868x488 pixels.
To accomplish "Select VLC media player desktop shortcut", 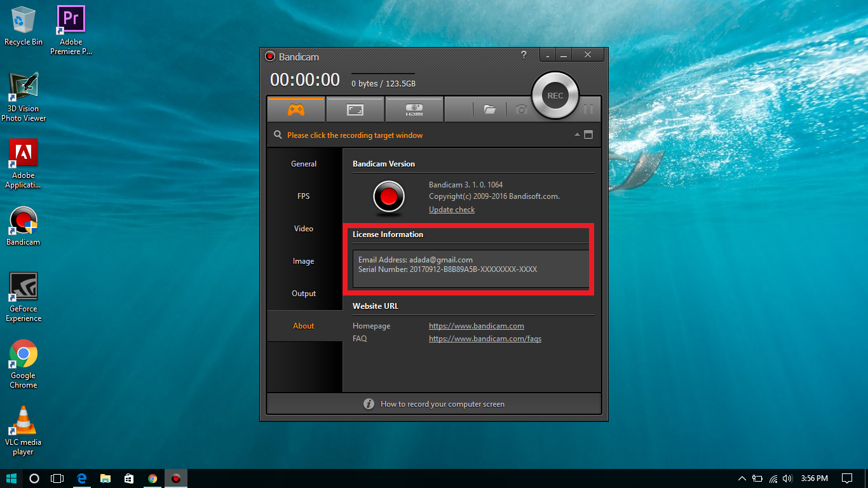I will pos(24,430).
